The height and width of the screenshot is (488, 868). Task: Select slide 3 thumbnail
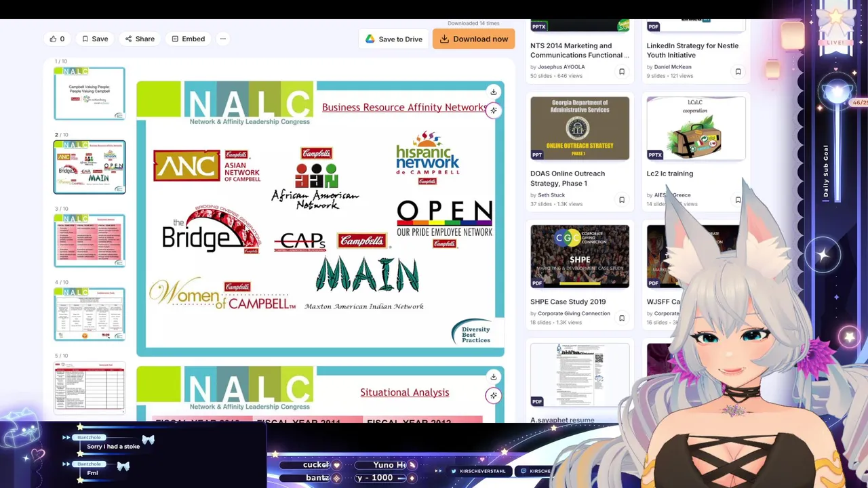[x=90, y=241]
